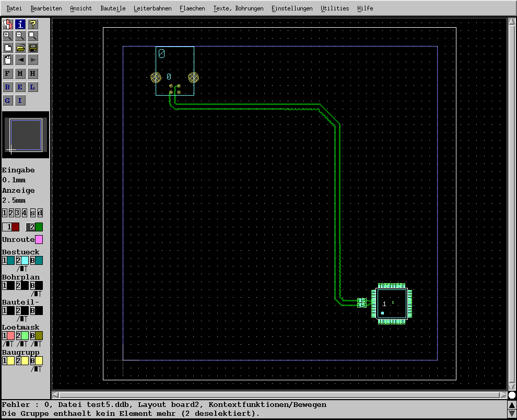
Task: Click the round white button below the vertical scrollbar
Action: pos(512,395)
